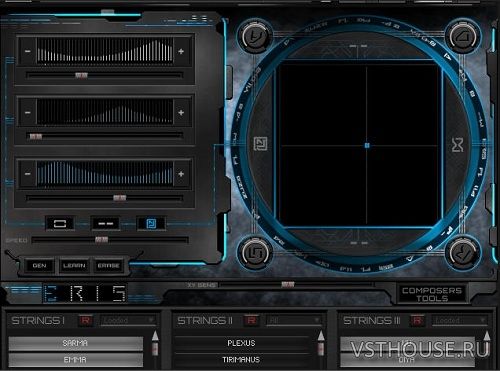Click the Speed slider handle
Image resolution: width=500 pixels, height=371 pixels.
coord(101,240)
